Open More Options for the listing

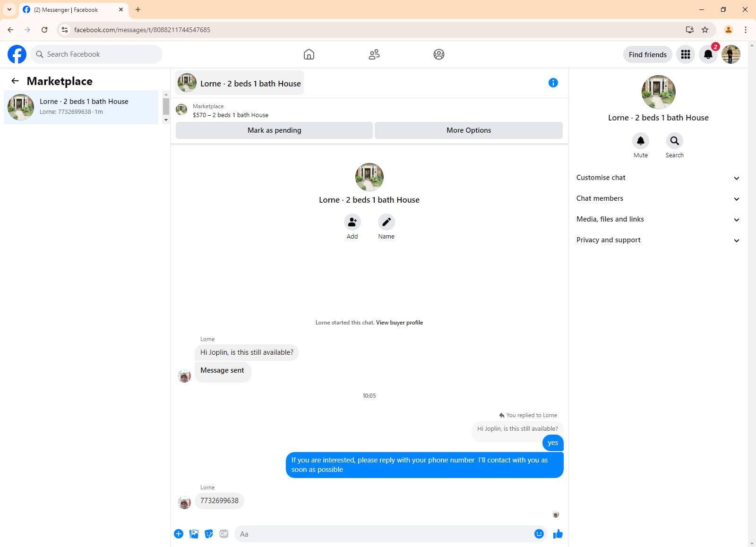click(469, 130)
